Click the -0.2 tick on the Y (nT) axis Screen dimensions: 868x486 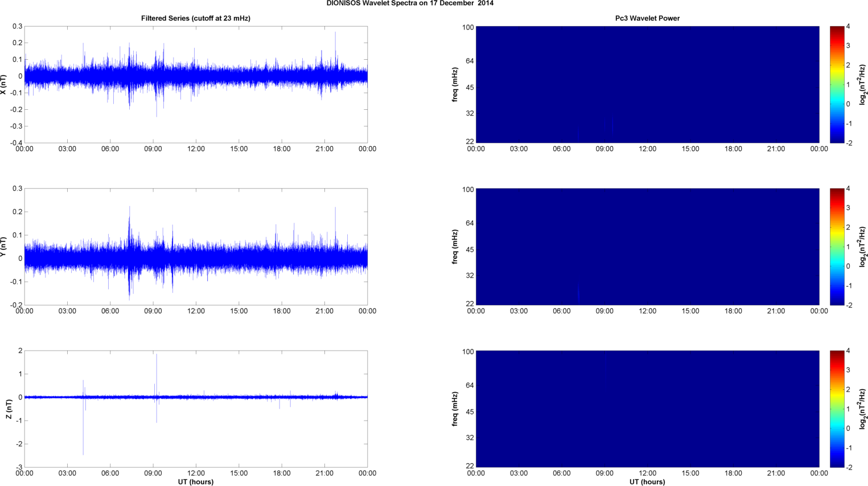[x=17, y=305]
